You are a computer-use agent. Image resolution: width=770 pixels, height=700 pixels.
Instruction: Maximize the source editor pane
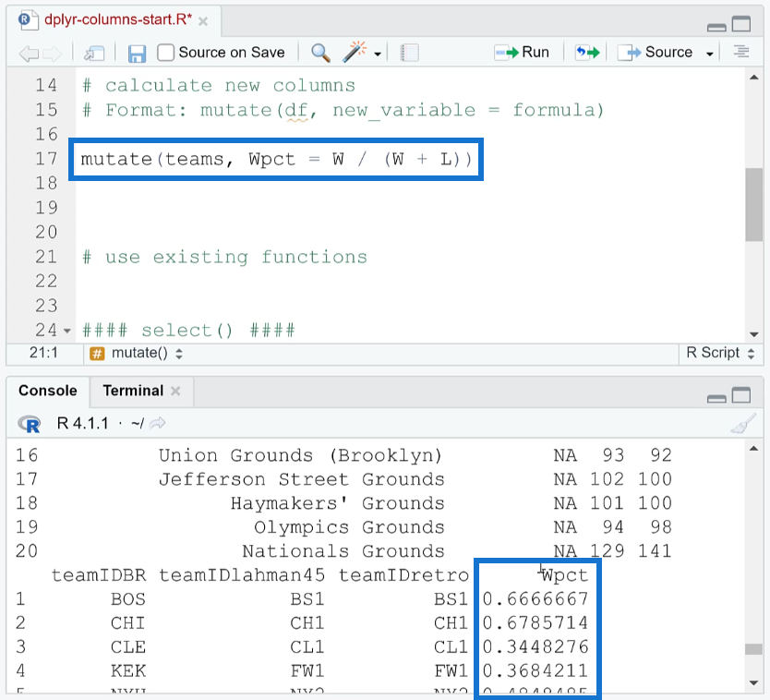tap(741, 24)
